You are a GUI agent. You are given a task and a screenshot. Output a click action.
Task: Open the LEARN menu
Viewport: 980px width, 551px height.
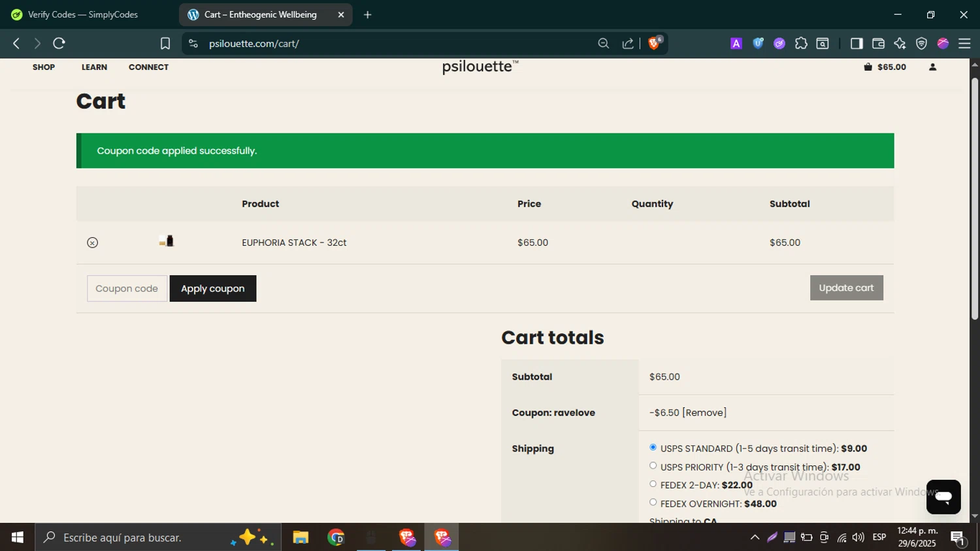tap(94, 67)
